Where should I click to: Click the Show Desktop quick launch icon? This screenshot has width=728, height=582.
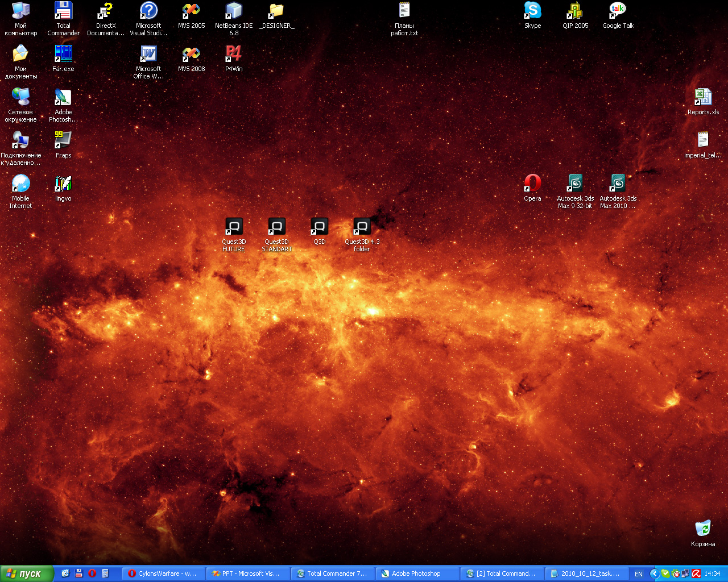click(65, 573)
